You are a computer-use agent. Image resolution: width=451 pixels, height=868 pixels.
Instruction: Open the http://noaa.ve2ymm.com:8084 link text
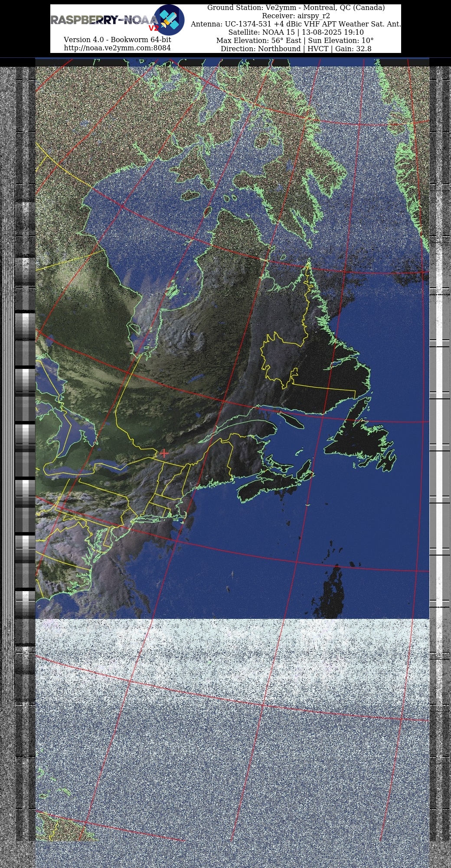[x=118, y=48]
